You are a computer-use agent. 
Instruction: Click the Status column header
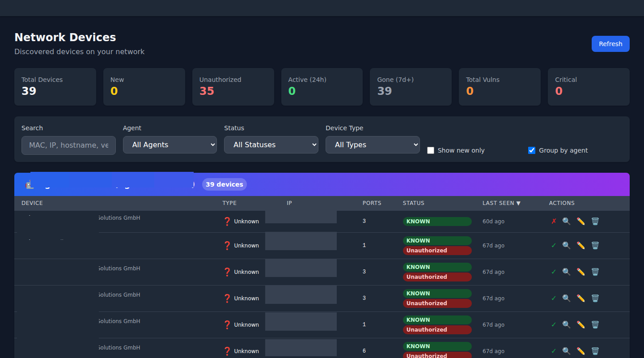(413, 203)
